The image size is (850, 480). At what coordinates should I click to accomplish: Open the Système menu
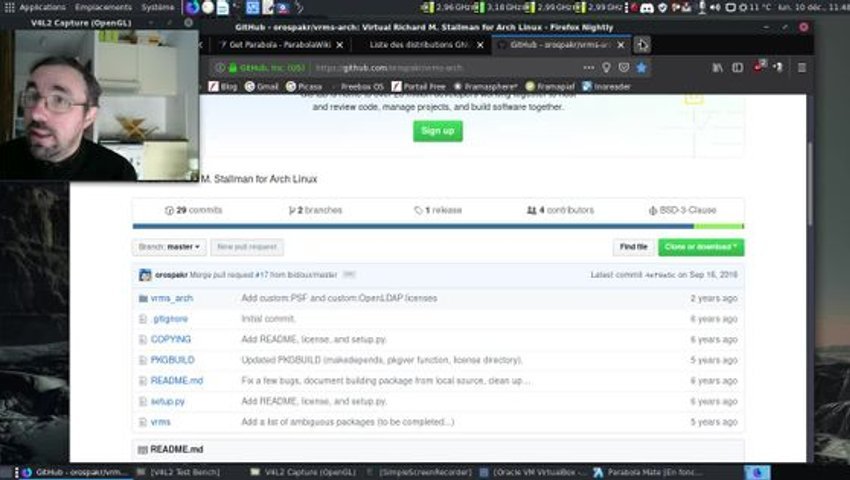(158, 7)
